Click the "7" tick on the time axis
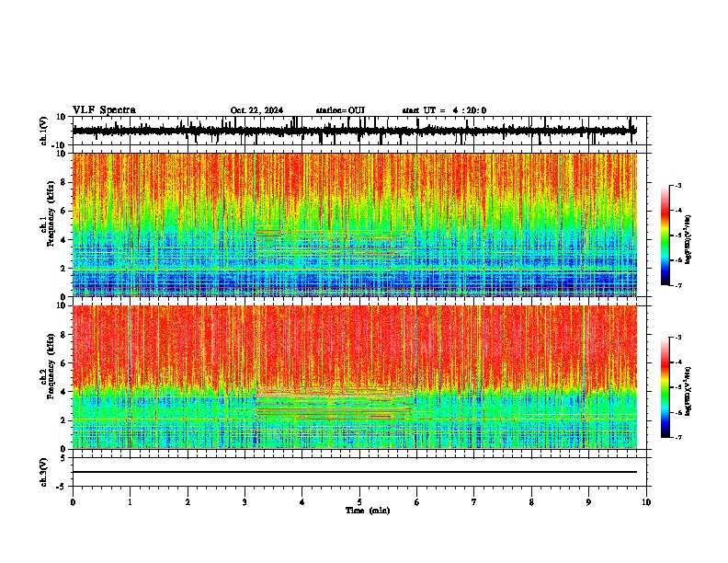The width and height of the screenshot is (728, 563). (x=474, y=502)
